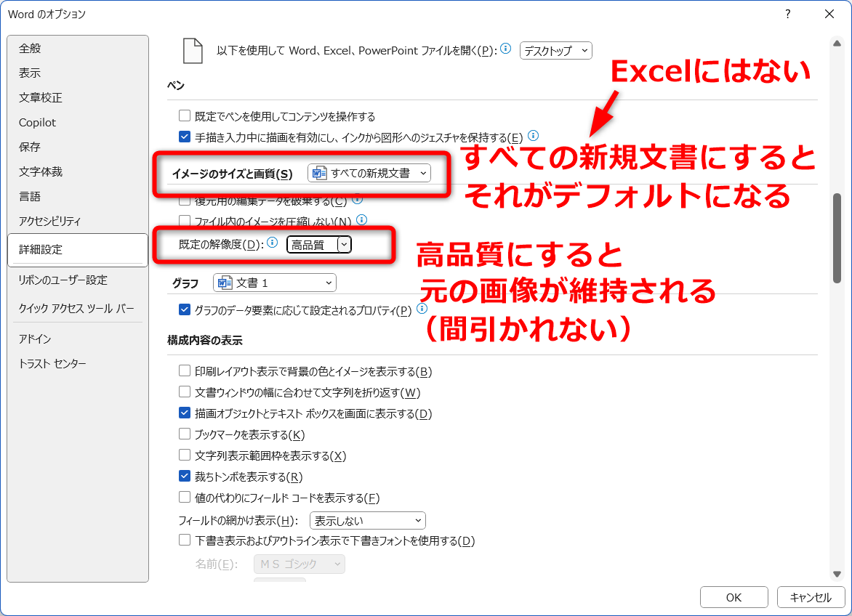Click the vertical scrollbar thumb
This screenshot has width=852, height=616.
(x=836, y=238)
